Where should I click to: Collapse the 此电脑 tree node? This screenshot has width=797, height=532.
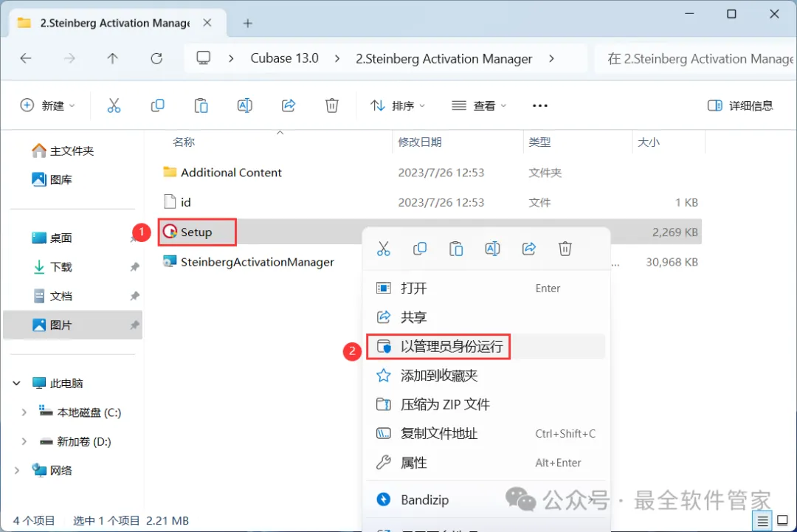(x=17, y=383)
